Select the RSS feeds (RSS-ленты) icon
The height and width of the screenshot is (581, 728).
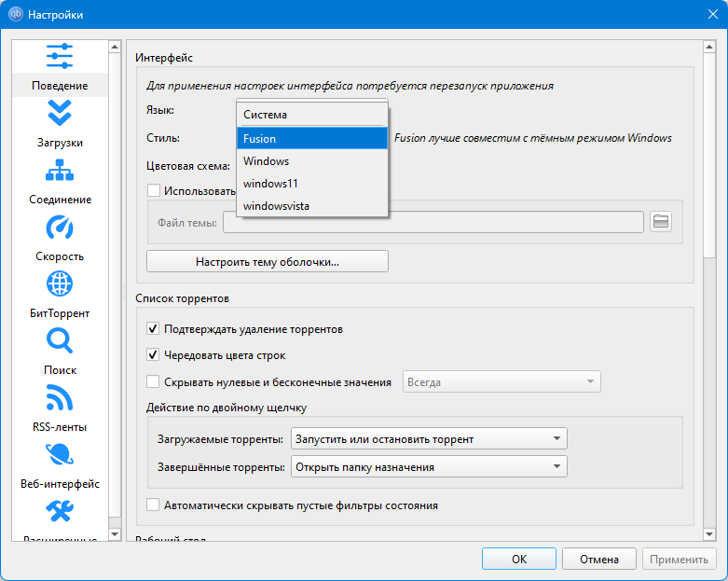[x=60, y=399]
